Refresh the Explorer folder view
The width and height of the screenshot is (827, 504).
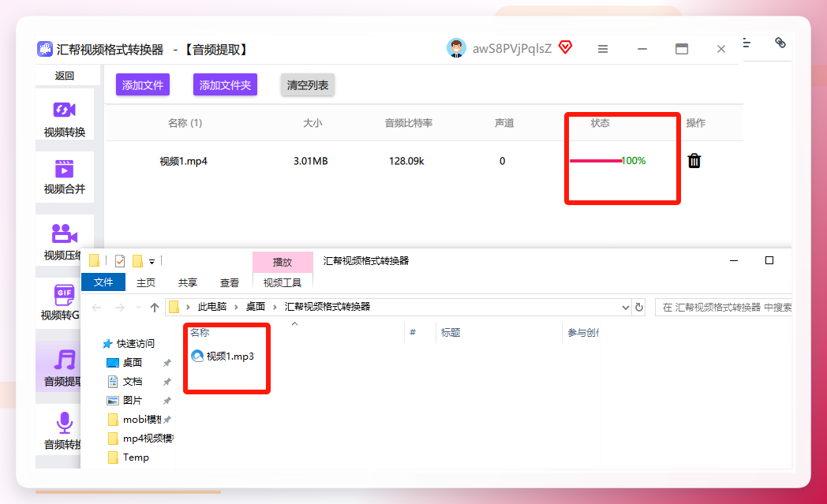click(639, 308)
